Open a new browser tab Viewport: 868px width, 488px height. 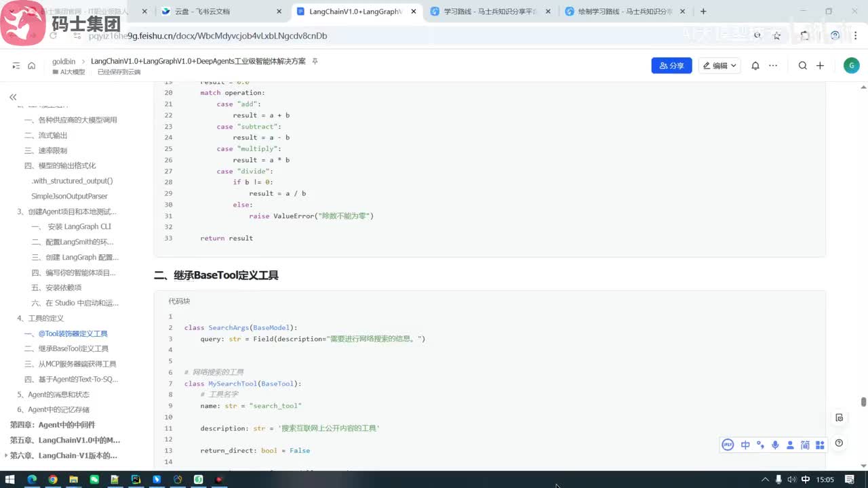pos(703,12)
